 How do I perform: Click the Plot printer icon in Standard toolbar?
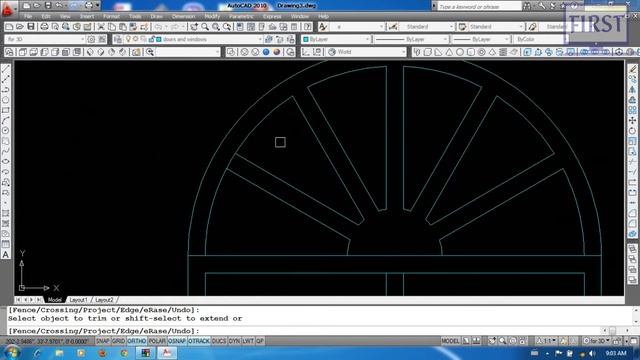(x=44, y=27)
